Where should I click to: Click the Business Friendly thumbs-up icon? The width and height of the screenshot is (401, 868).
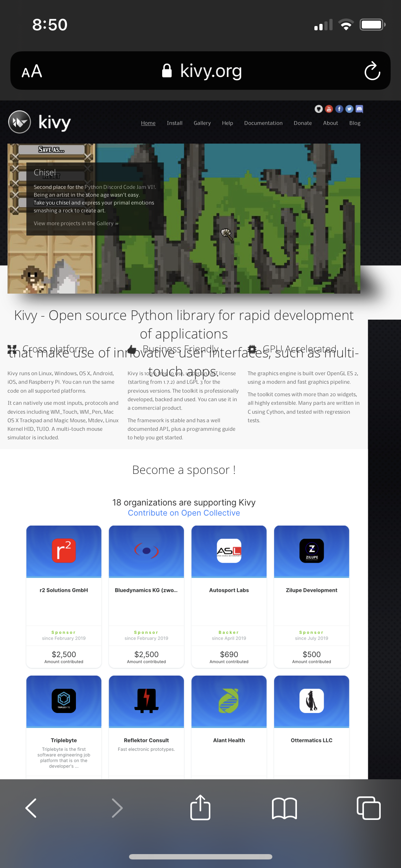(132, 349)
